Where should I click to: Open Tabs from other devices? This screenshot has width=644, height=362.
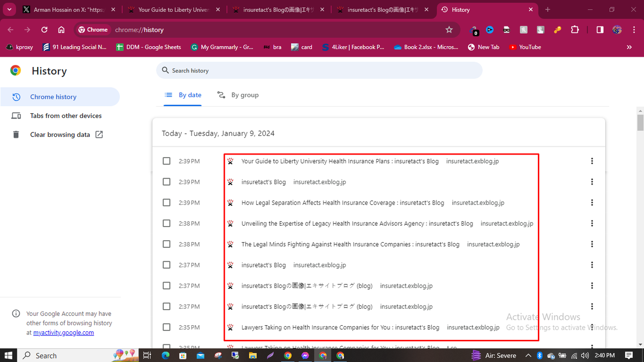point(60,116)
